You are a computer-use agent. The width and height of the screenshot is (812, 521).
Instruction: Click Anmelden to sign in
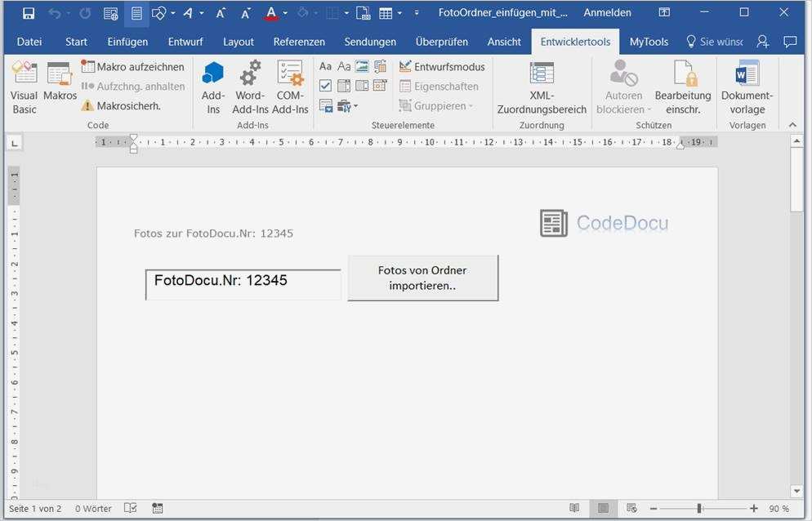(608, 12)
